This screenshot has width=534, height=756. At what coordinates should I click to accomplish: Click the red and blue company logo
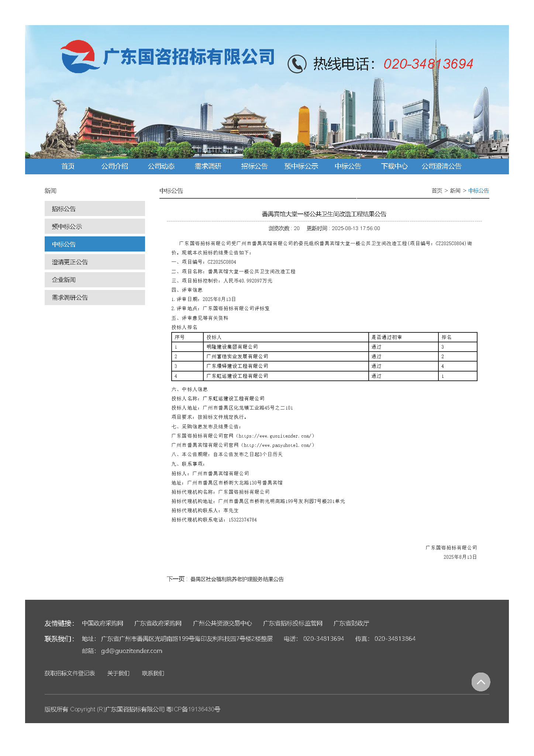coord(79,57)
